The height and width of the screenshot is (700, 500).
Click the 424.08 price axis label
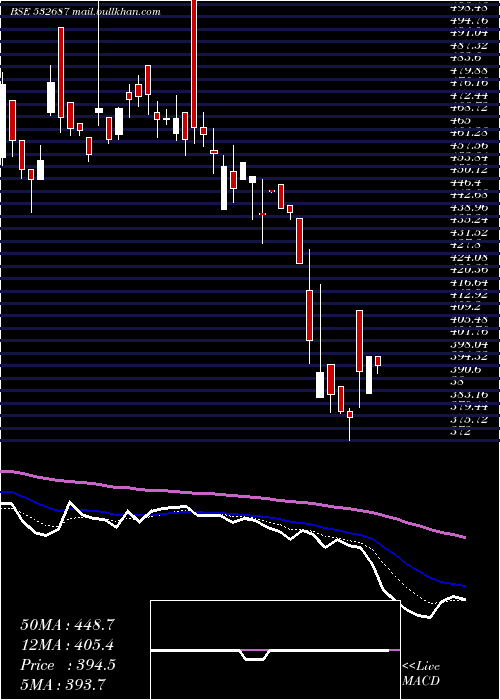[467, 257]
